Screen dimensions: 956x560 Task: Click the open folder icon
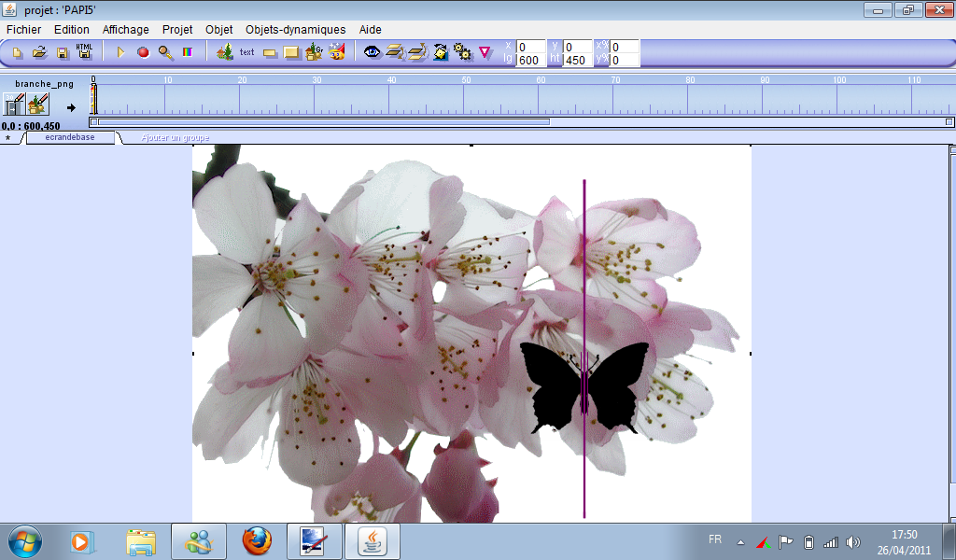click(x=40, y=52)
